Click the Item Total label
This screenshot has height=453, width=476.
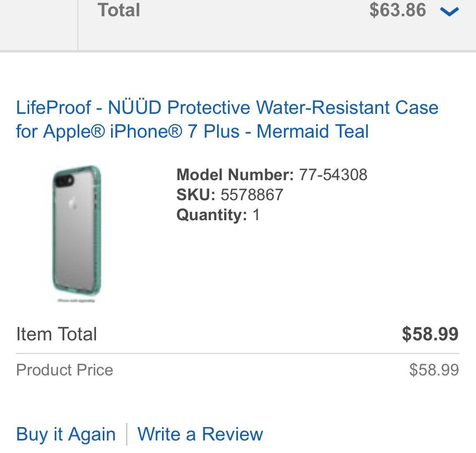click(56, 334)
